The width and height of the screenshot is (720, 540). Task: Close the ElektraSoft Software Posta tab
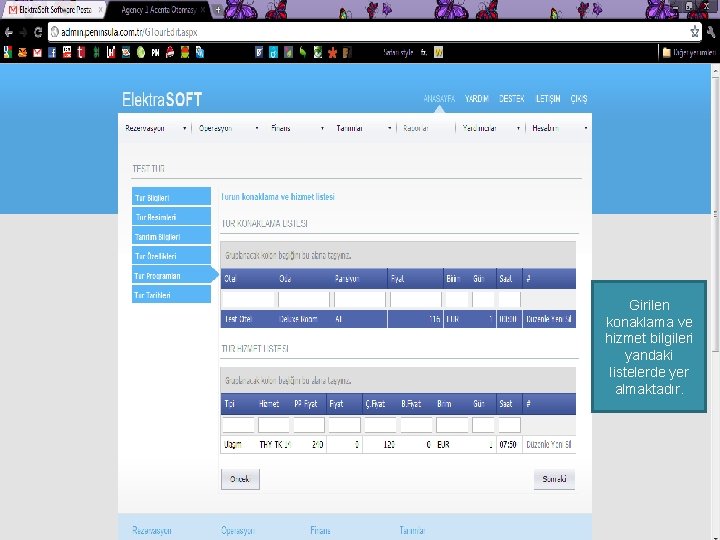pos(100,10)
